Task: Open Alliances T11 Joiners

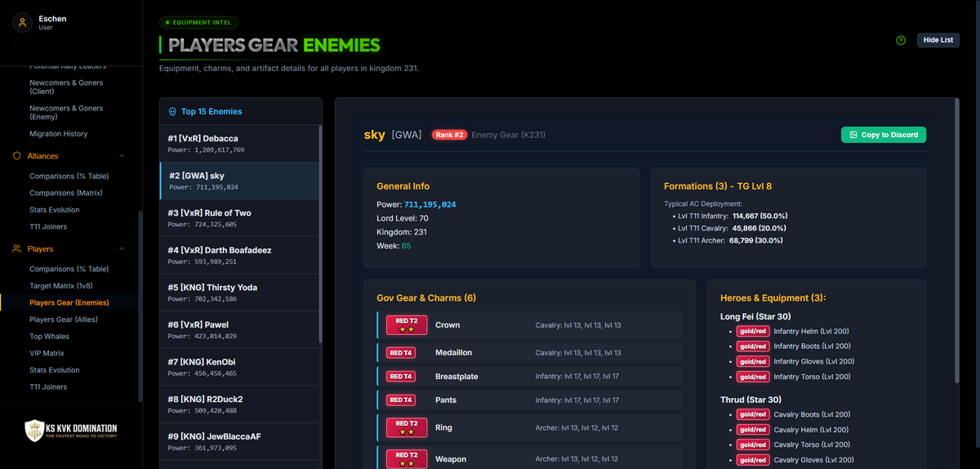Action: coord(48,226)
